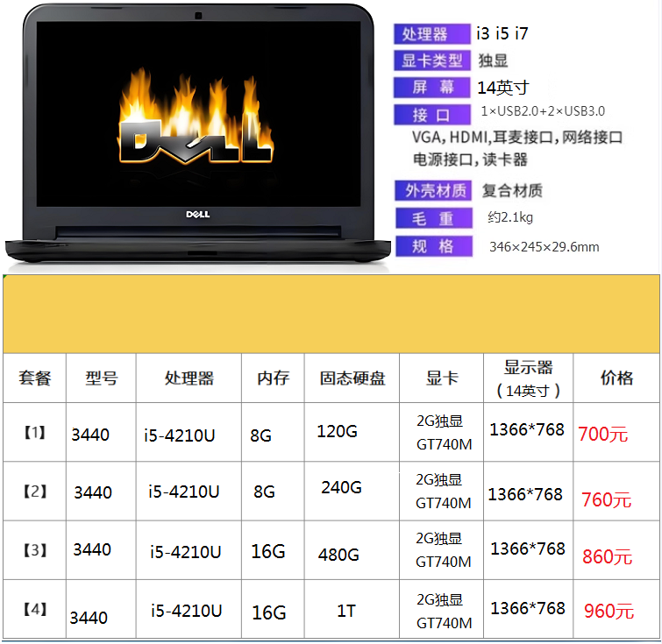Image resolution: width=662 pixels, height=644 pixels.
Task: Click the 显卡 column header
Action: coord(442,378)
